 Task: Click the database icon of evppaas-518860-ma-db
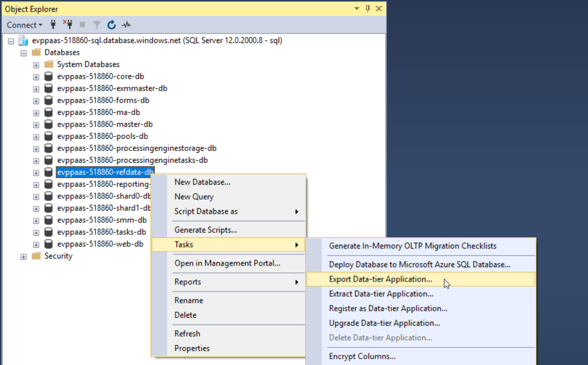[x=48, y=112]
